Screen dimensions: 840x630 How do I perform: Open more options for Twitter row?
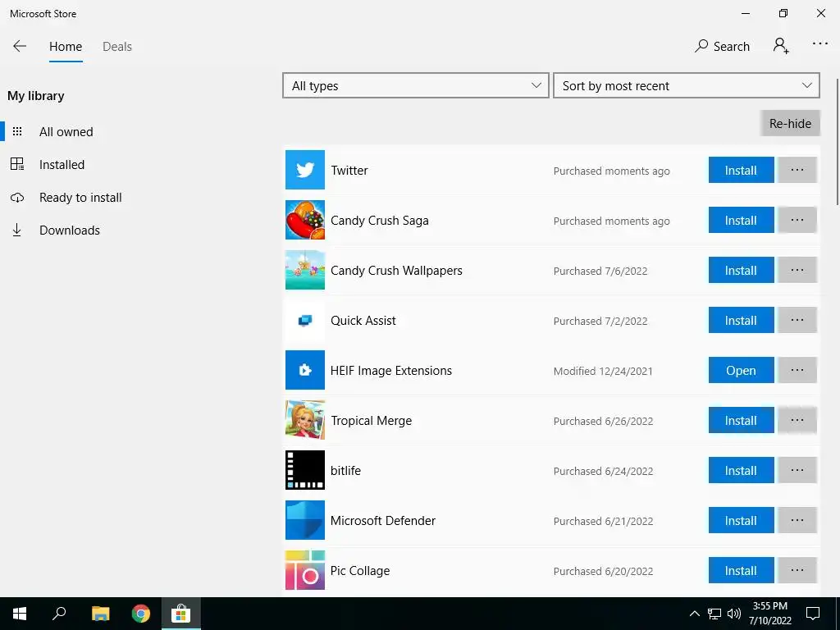tap(797, 170)
